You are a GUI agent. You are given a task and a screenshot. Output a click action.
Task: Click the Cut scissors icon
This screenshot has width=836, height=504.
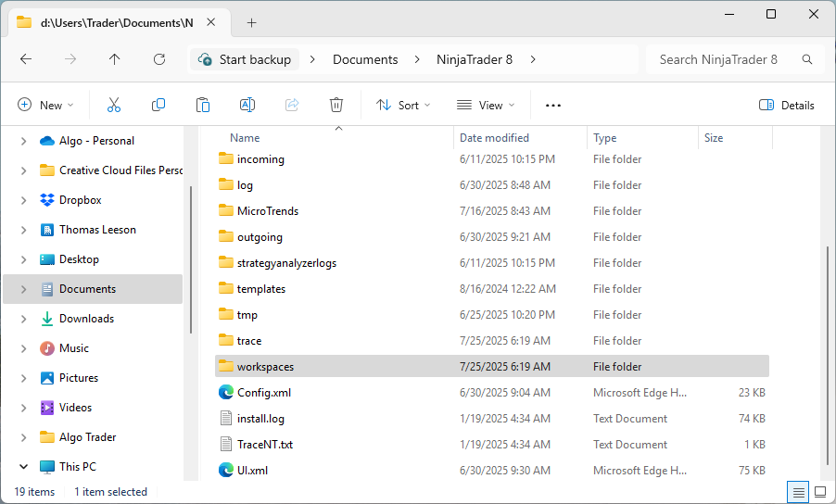(x=114, y=105)
